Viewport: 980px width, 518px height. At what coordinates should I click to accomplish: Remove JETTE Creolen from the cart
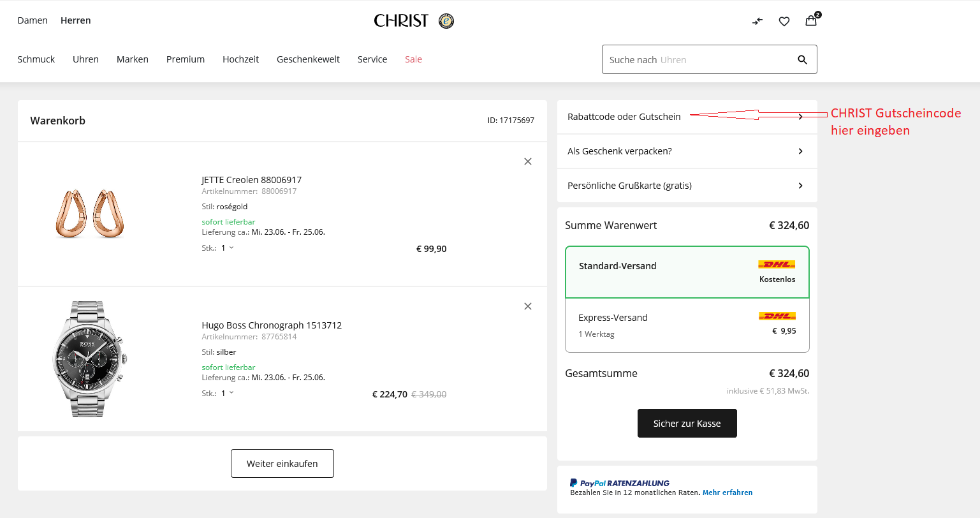tap(528, 161)
